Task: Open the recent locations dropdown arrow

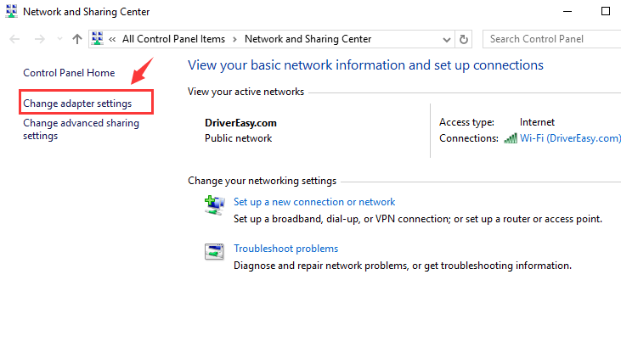Action: tap(59, 39)
